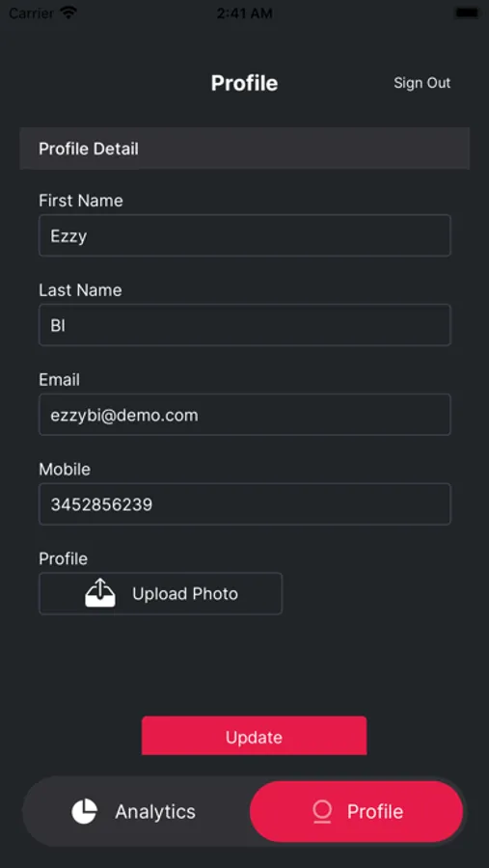Select the Analytics pie chart icon

[x=84, y=811]
